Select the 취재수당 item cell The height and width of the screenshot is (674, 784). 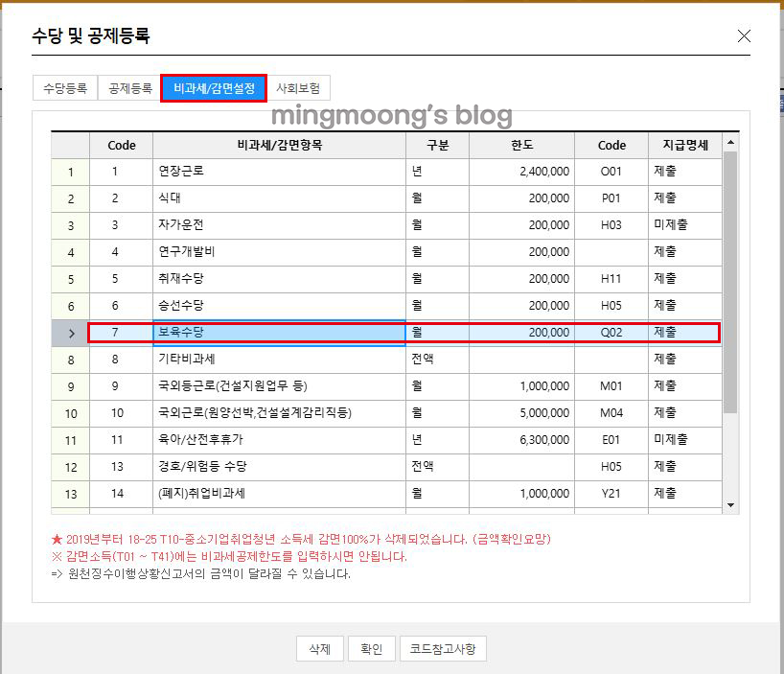pos(279,279)
